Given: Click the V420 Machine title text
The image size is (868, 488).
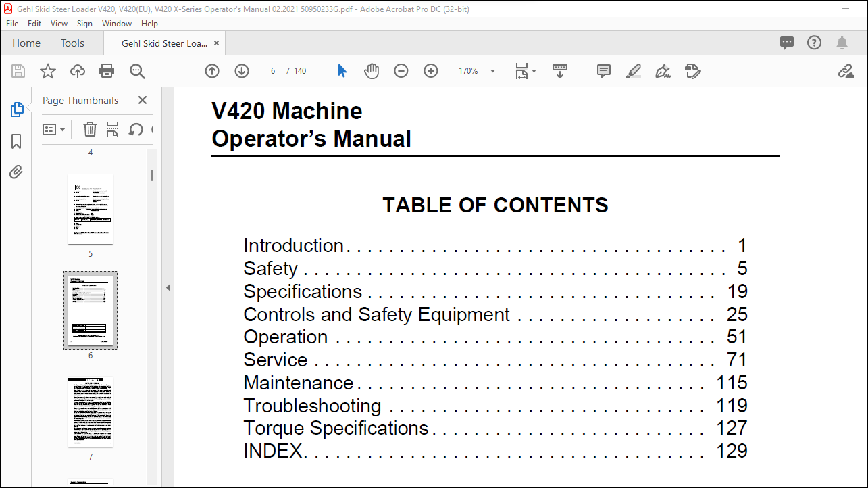Looking at the screenshot, I should (x=287, y=111).
